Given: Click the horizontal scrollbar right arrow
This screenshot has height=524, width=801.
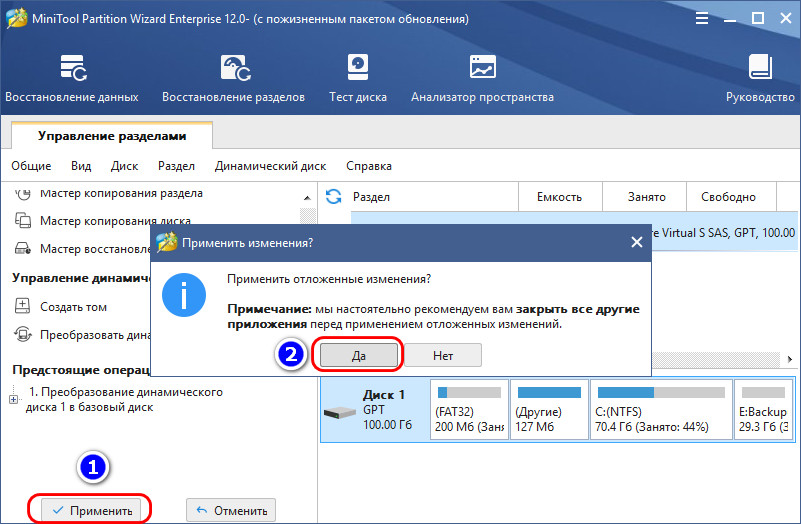Looking at the screenshot, I should (790, 359).
